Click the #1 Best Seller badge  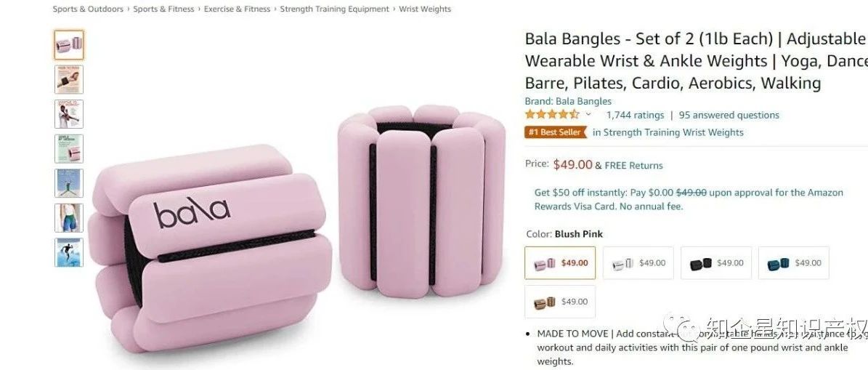[555, 132]
